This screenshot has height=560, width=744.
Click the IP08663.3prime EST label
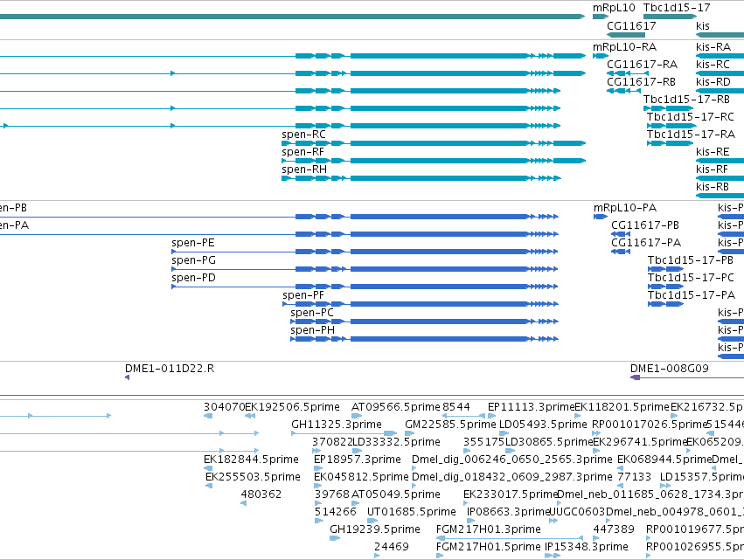(509, 512)
